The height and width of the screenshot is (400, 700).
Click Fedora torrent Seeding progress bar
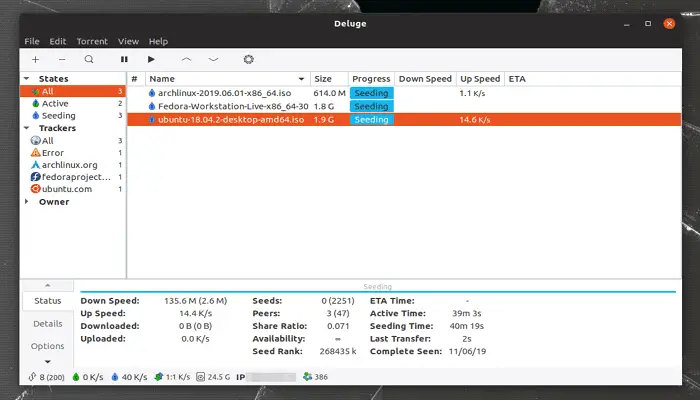click(371, 106)
